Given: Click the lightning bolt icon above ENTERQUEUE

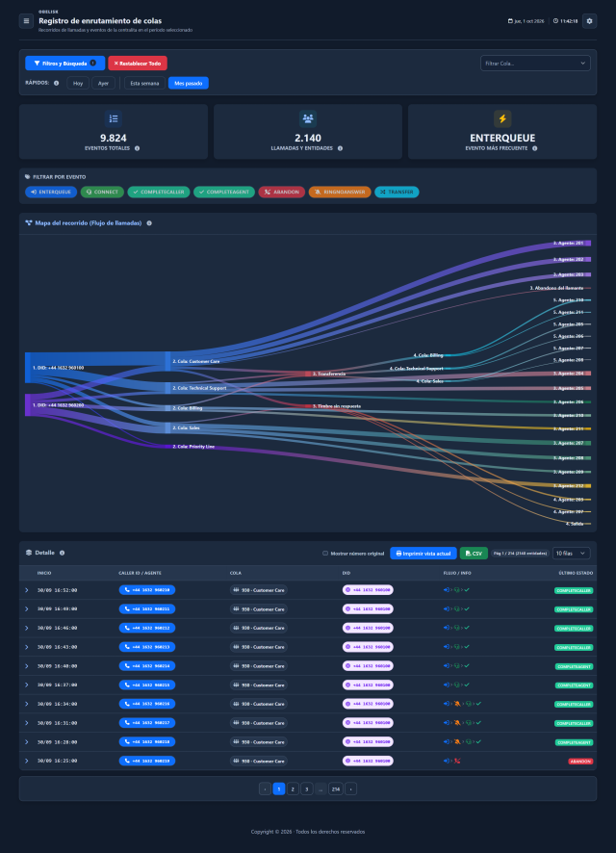Looking at the screenshot, I should tap(502, 118).
